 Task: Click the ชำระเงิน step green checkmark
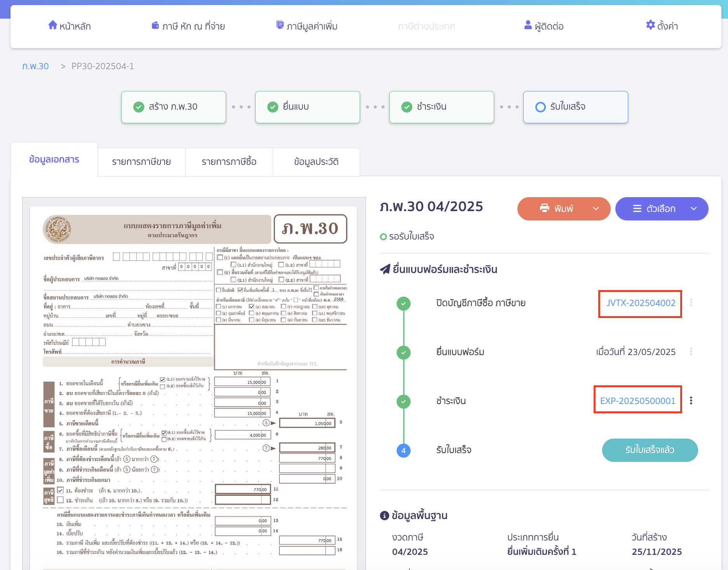[x=407, y=107]
